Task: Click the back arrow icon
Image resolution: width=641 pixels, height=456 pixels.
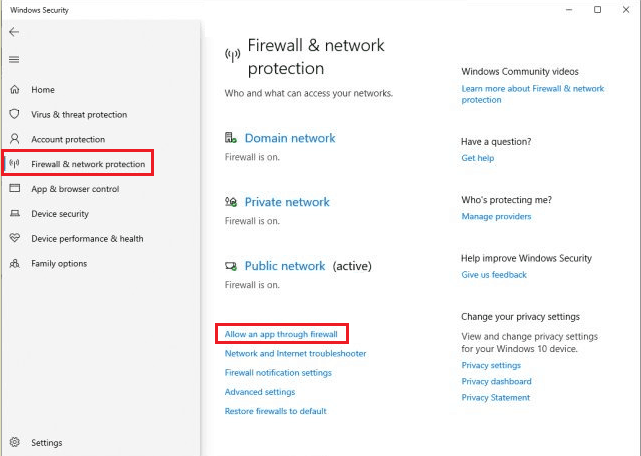Action: [x=14, y=32]
